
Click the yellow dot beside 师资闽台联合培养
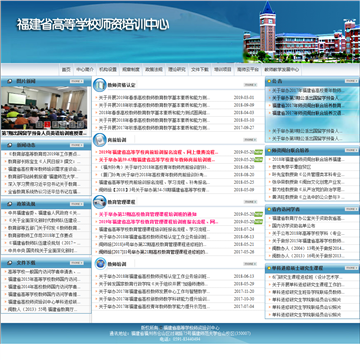click(x=269, y=150)
